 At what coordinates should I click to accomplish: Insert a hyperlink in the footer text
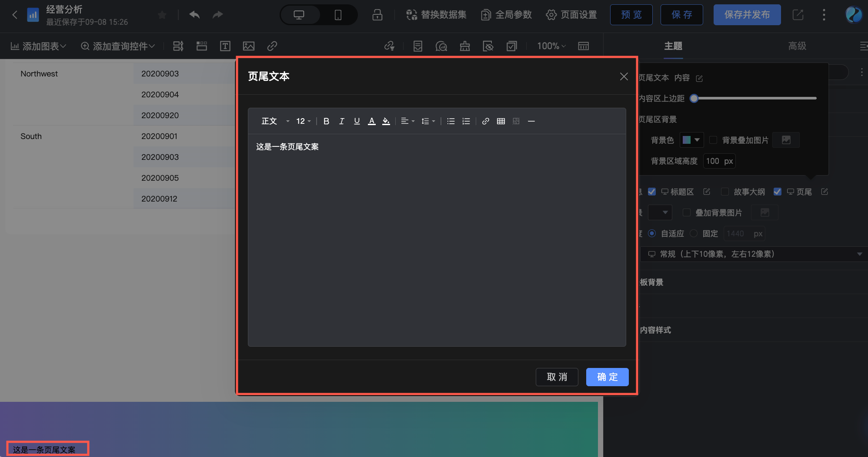pos(485,121)
